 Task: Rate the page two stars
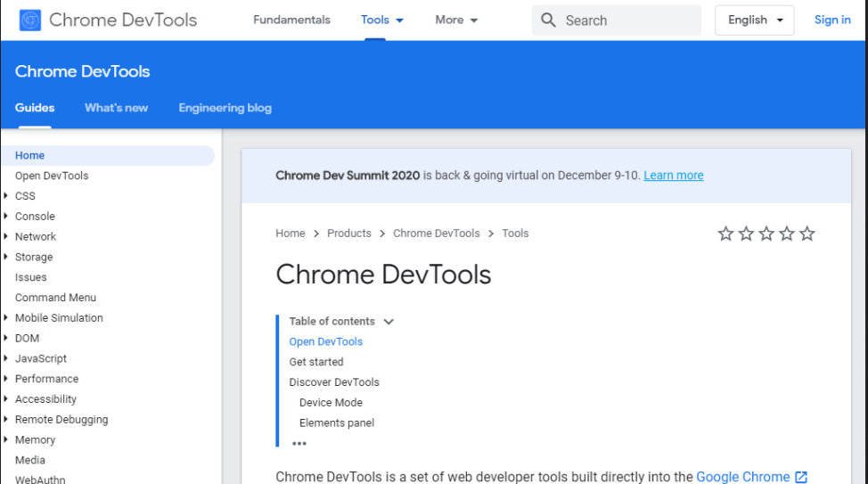coord(746,234)
